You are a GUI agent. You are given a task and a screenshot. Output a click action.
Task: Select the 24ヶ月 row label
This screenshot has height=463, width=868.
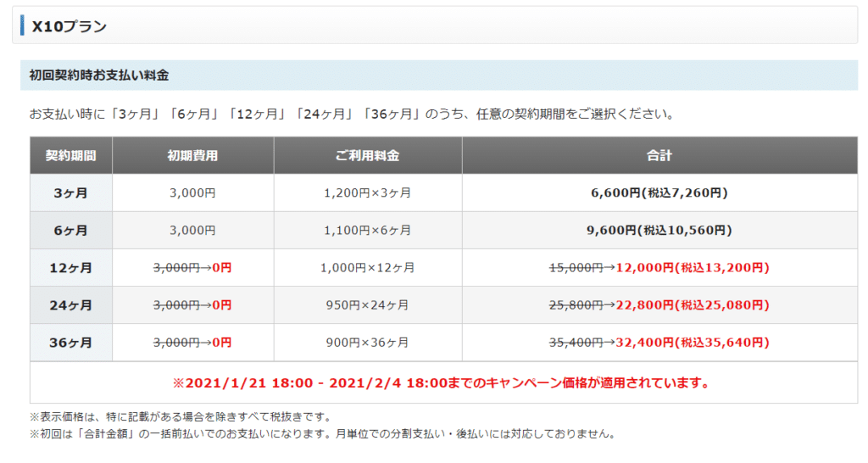pyautogui.click(x=71, y=305)
